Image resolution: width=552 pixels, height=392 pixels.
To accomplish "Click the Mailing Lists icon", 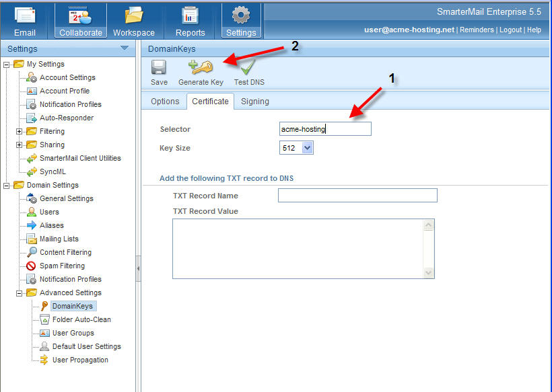I will tap(32, 239).
